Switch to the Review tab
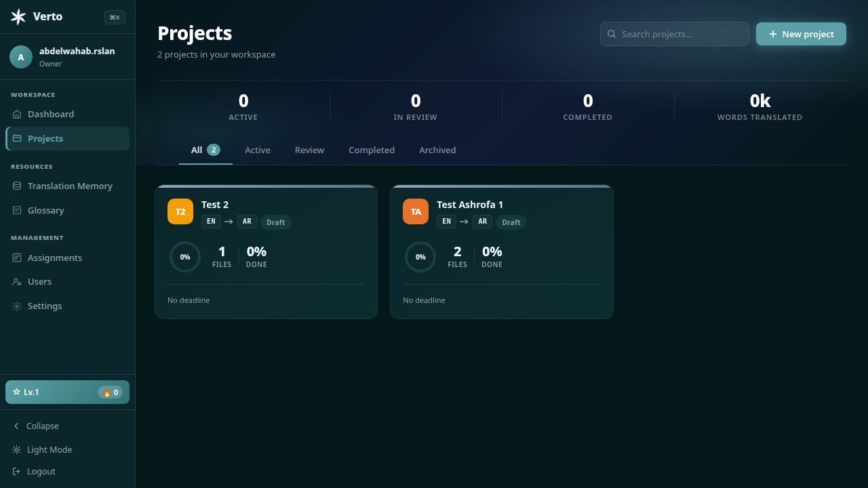Screen dimensions: 868x488 coord(309,150)
